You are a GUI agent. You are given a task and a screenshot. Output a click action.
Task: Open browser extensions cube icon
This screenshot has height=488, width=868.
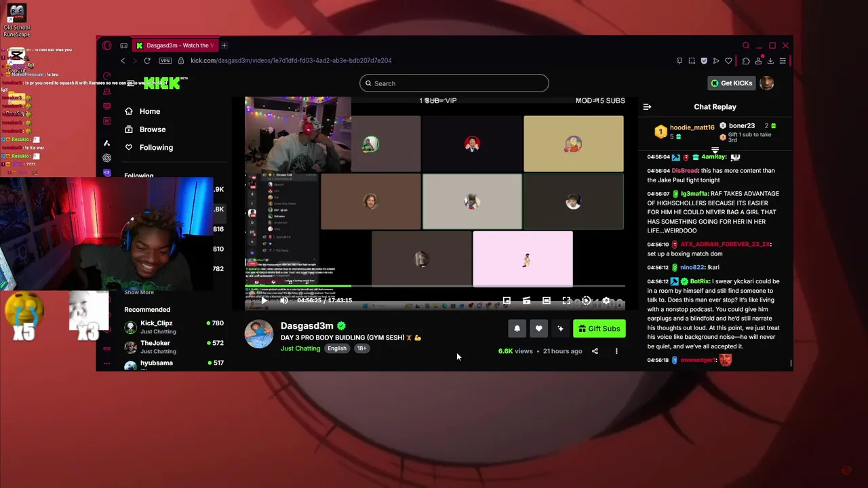(x=746, y=60)
